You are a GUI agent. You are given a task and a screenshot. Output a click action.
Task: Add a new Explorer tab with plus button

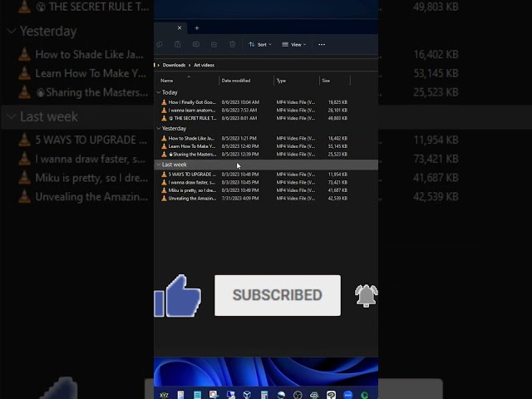(197, 28)
